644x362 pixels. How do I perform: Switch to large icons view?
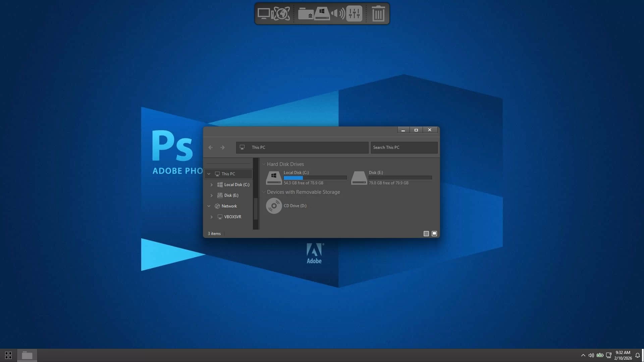tap(434, 234)
